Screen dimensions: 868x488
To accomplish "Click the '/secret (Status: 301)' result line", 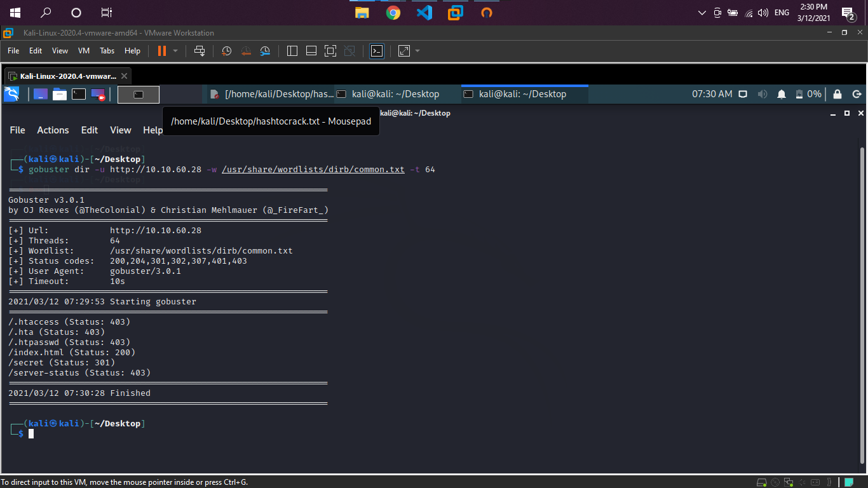I will (x=62, y=362).
